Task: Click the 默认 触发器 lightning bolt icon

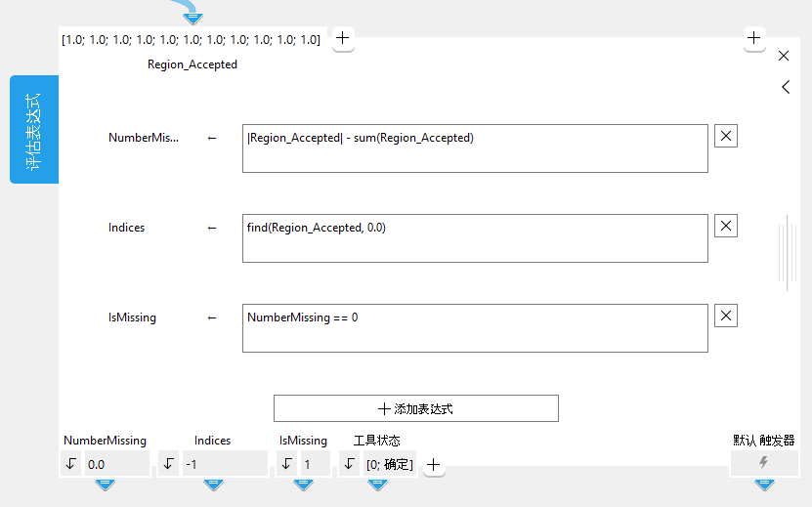Action: click(x=764, y=463)
